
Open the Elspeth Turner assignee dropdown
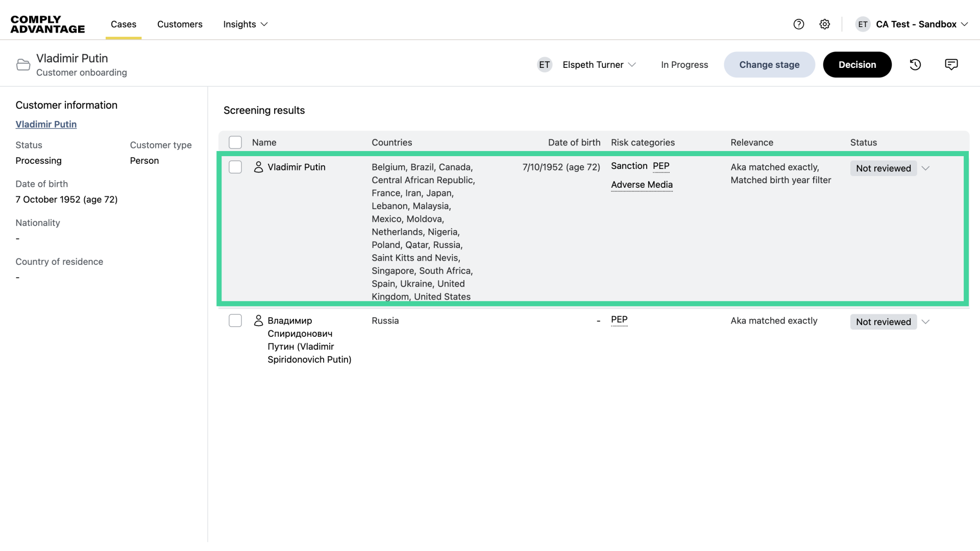coord(599,65)
